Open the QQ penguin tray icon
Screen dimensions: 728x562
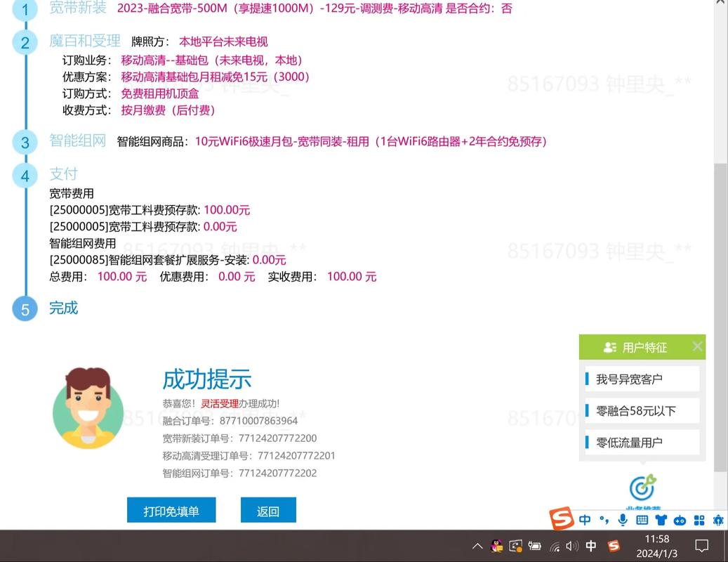497,547
